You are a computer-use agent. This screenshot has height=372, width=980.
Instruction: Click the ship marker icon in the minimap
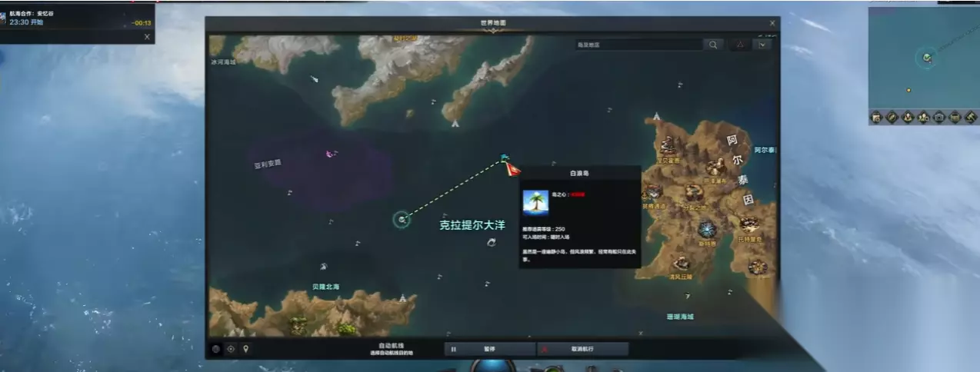(x=928, y=58)
